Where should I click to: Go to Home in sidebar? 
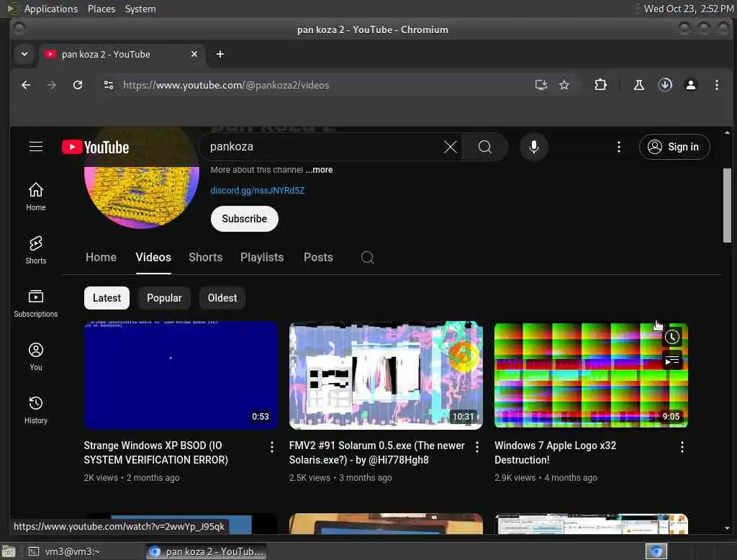click(36, 197)
